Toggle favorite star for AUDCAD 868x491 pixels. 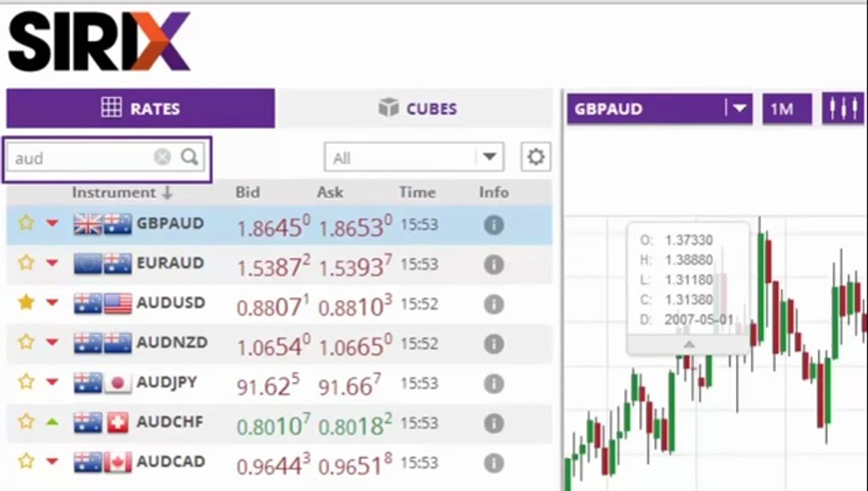(x=26, y=462)
